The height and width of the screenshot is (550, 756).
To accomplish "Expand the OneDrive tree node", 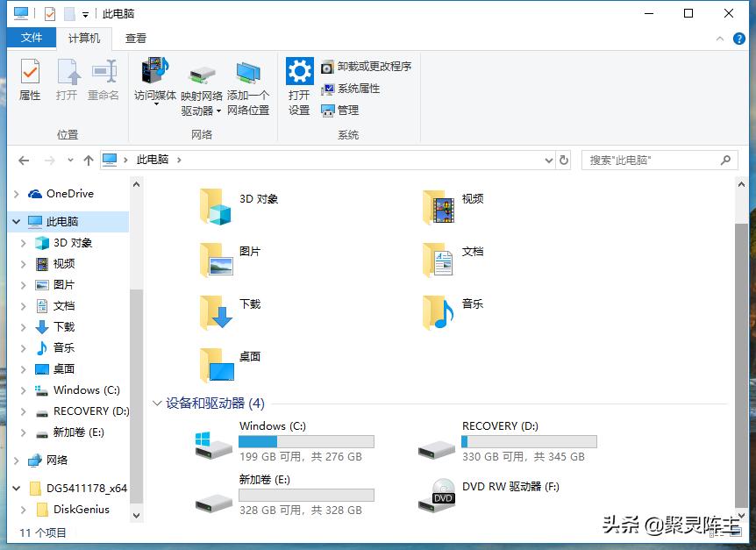I will point(16,193).
